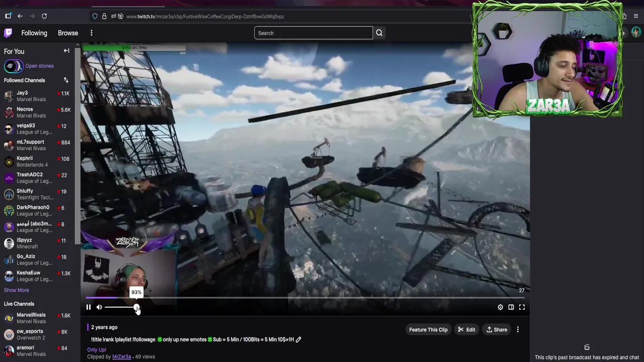Open velga93 channel in sidebar

(37, 129)
